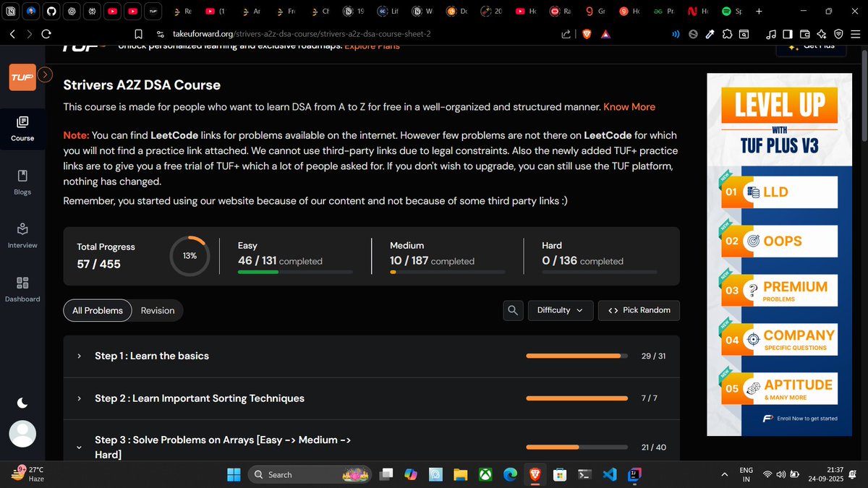This screenshot has width=868, height=488.
Task: Open Brave Shields lion icon
Action: tap(587, 34)
